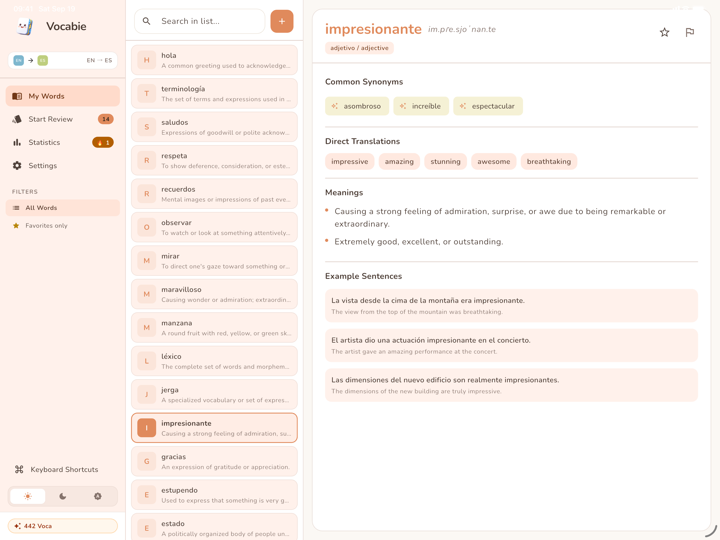The height and width of the screenshot is (540, 720).
Task: Click the example sentence about el concierto
Action: pos(511,345)
